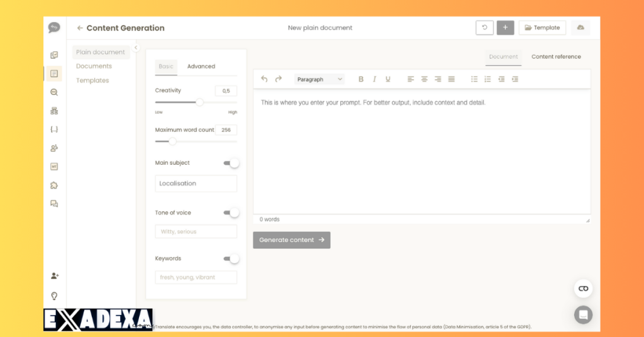Redo the editor action
This screenshot has width=644, height=337.
(x=279, y=79)
